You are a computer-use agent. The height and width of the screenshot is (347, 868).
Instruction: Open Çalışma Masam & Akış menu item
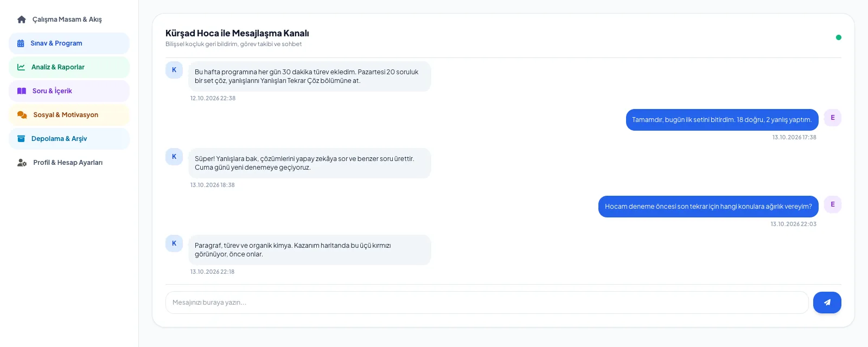pos(69,20)
